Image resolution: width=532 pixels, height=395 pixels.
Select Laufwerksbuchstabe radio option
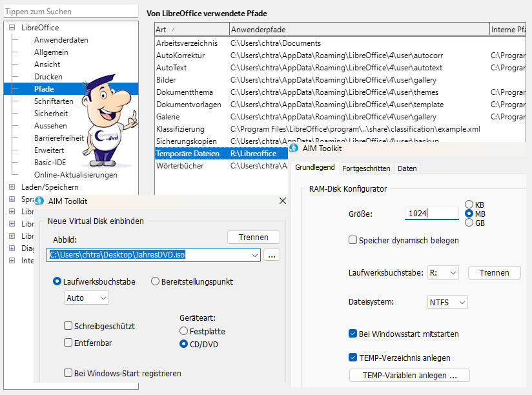click(x=57, y=281)
